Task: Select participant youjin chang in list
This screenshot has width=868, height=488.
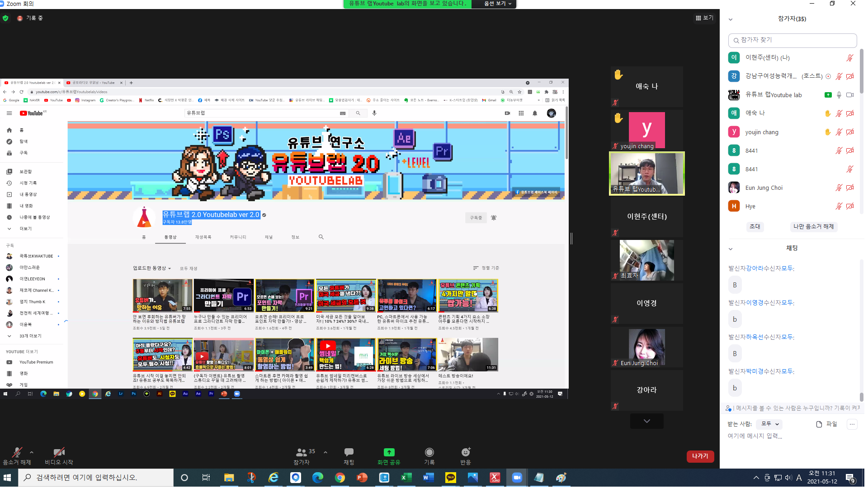Action: tap(793, 132)
